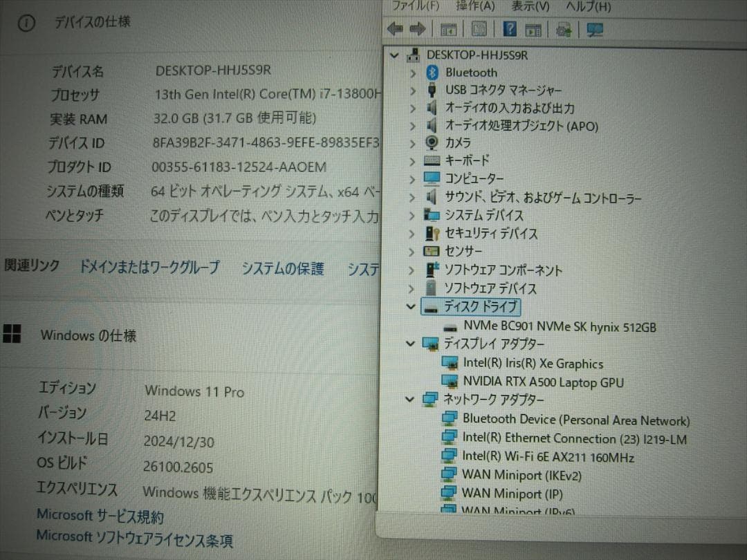Click the システムの保護 link
The height and width of the screenshot is (560, 747).
click(282, 268)
